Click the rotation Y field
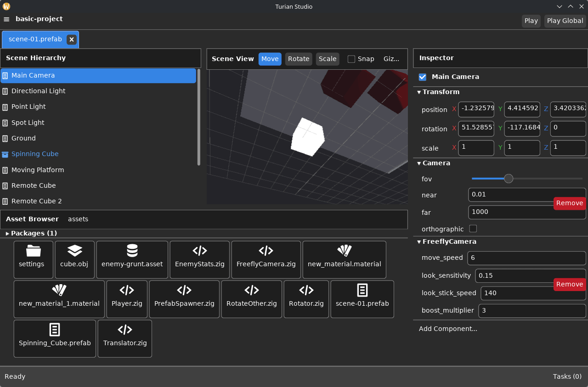The height and width of the screenshot is (387, 588). [x=522, y=129]
